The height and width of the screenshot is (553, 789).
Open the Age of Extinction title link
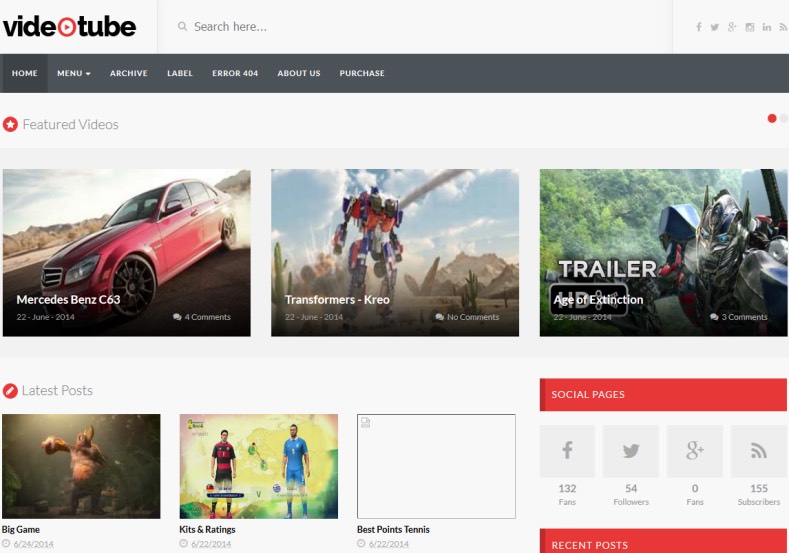598,300
